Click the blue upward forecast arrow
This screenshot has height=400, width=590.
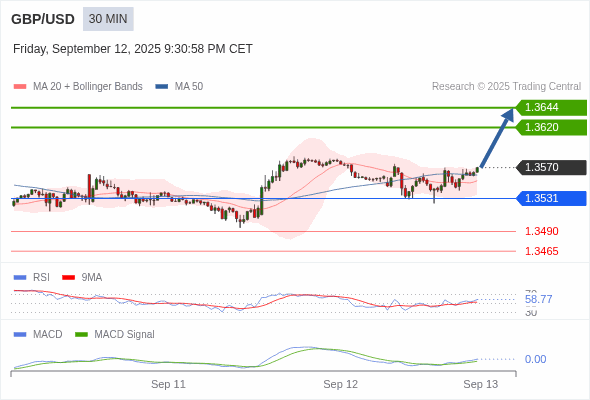[497, 138]
